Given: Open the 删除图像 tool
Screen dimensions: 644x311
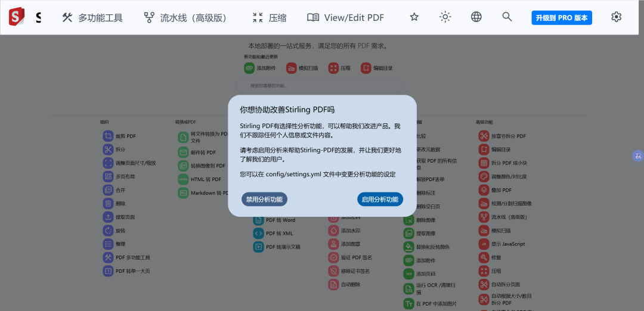Looking at the screenshot, I should click(x=419, y=220).
